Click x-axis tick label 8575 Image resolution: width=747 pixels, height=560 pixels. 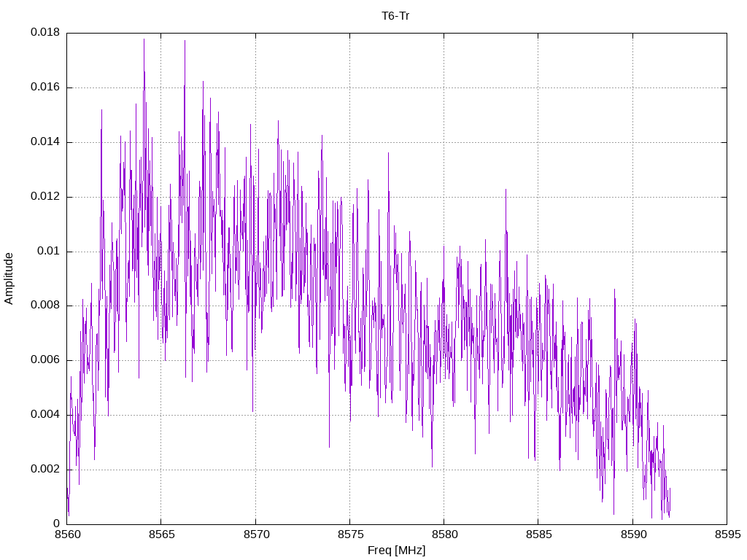[x=350, y=534]
